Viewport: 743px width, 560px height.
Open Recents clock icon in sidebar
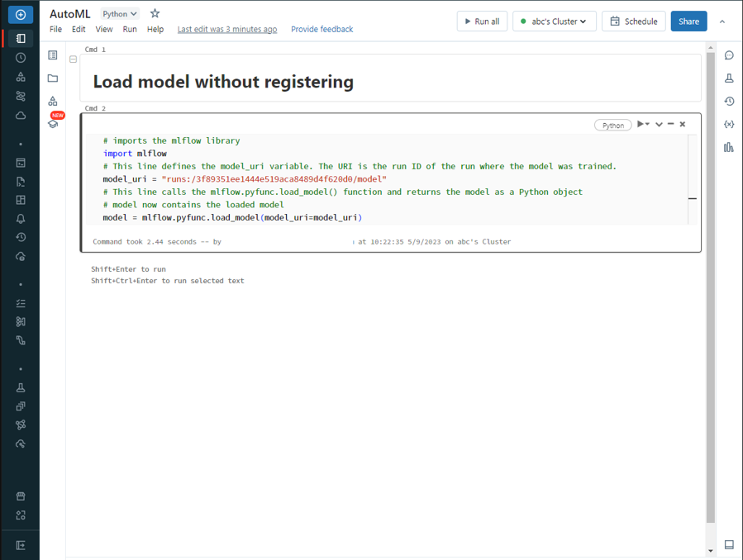(21, 58)
